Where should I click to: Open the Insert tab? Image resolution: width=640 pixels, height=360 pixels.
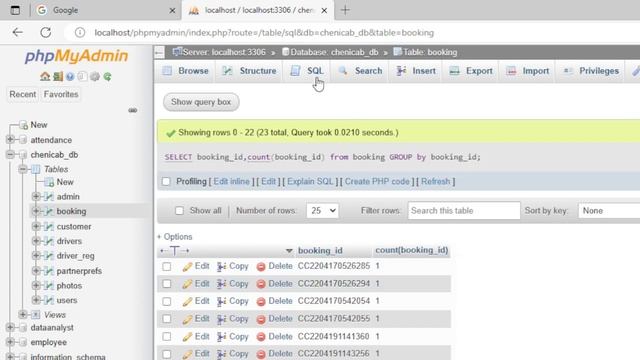point(416,71)
